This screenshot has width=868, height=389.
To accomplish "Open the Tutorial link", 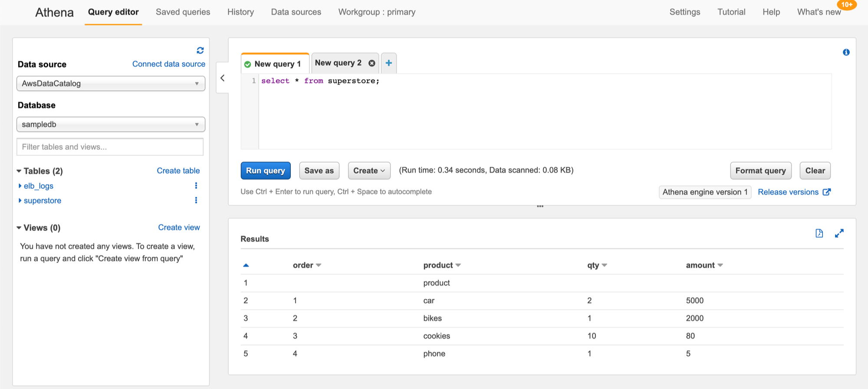I will pyautogui.click(x=731, y=12).
